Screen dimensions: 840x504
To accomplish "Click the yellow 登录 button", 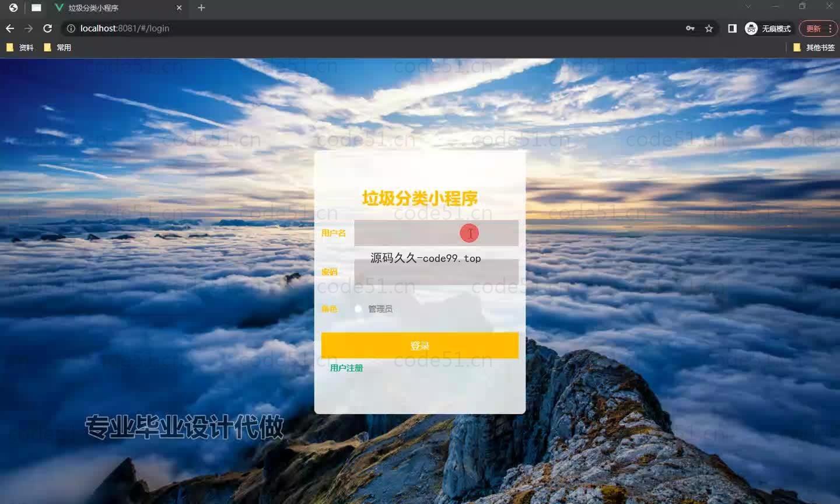I will 420,345.
